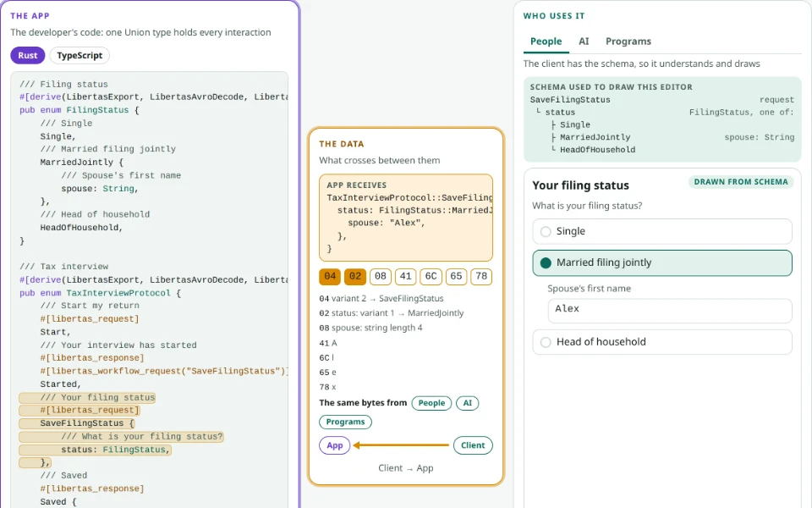The height and width of the screenshot is (508, 812).
Task: Click the Client endpoint pill
Action: point(473,445)
